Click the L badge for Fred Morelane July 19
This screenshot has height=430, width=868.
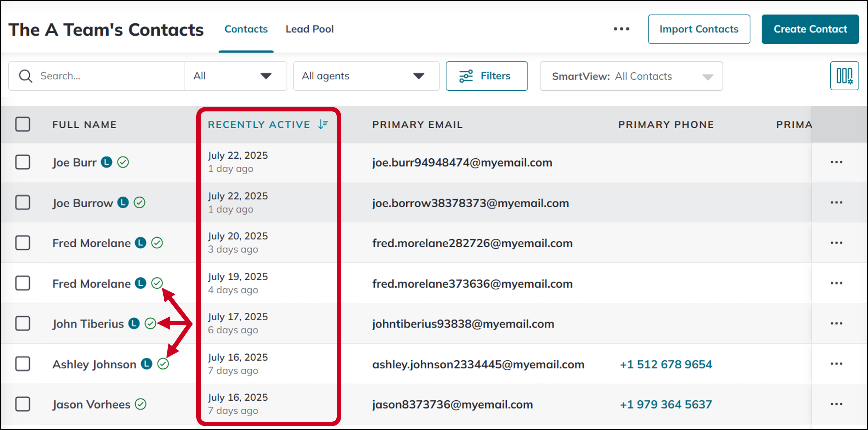[x=140, y=283]
